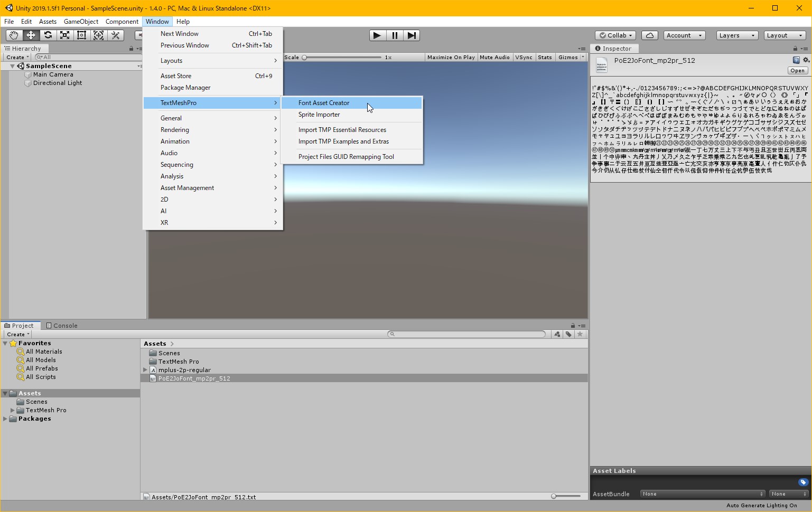Open Project Files GUID Remapping Tool
This screenshot has height=512, width=812.
(352, 157)
